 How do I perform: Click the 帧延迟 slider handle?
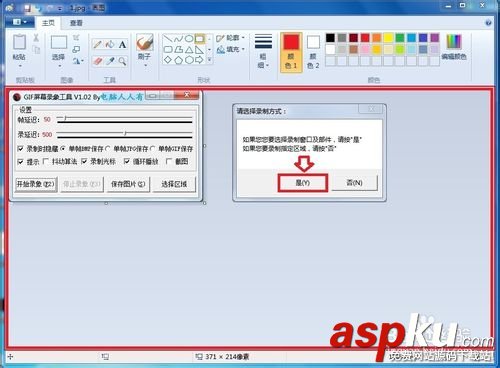pos(65,118)
